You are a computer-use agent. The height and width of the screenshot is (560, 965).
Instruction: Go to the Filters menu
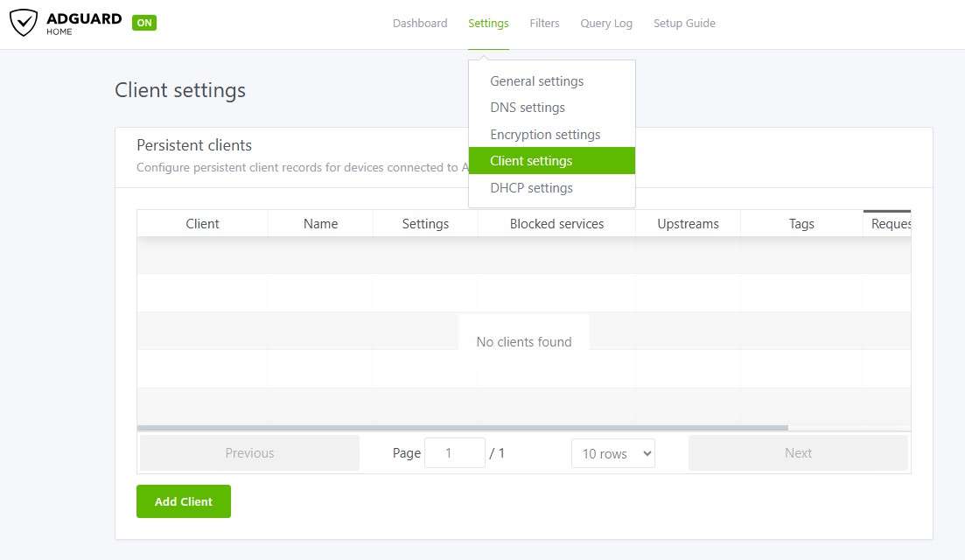tap(544, 24)
